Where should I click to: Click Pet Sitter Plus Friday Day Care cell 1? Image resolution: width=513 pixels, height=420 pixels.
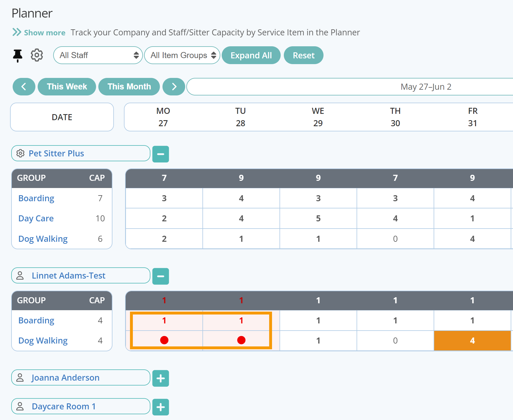click(x=472, y=218)
